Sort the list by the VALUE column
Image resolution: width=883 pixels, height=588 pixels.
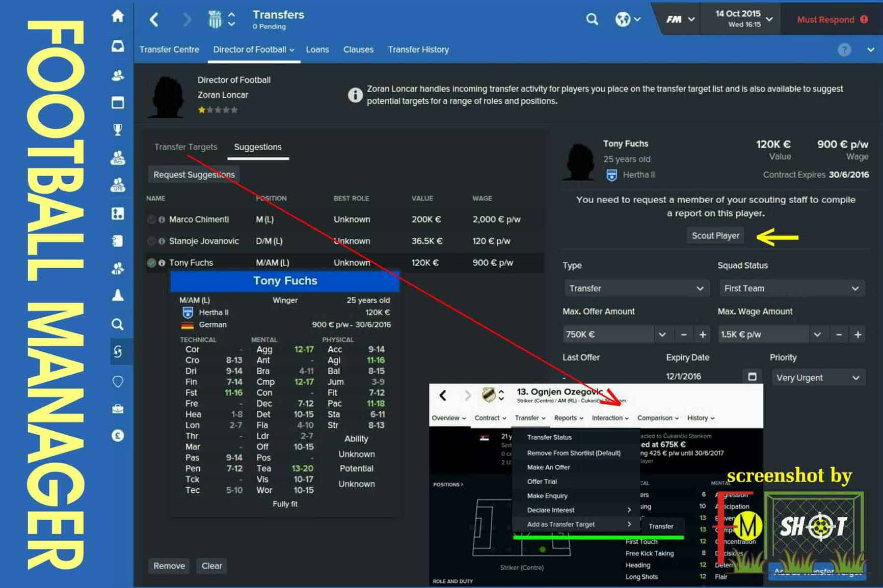pos(422,198)
